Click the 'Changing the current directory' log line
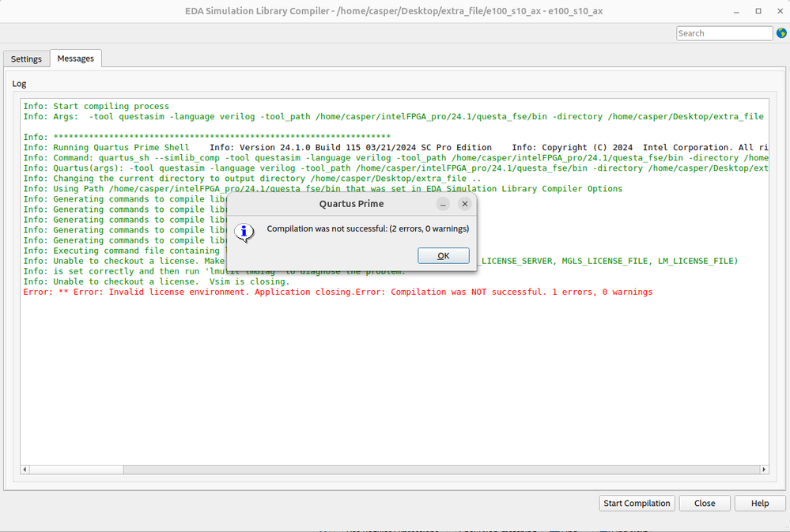The image size is (790, 532). click(x=252, y=179)
